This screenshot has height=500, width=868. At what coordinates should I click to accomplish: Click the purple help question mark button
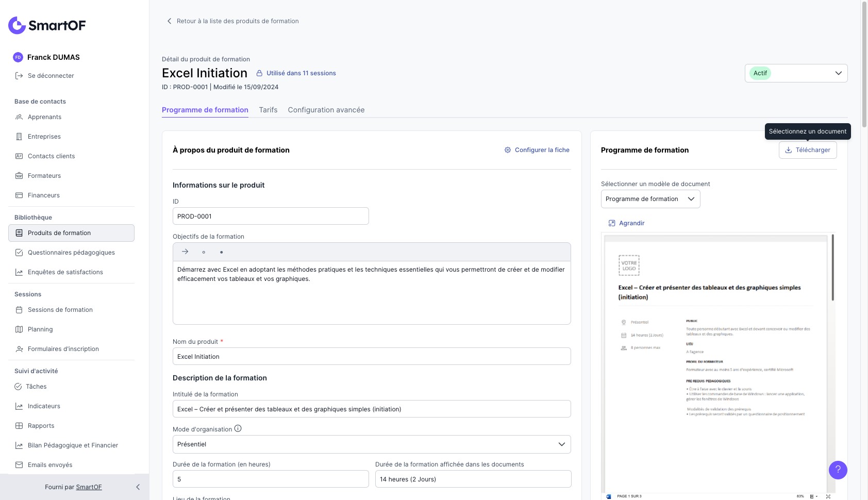[838, 470]
